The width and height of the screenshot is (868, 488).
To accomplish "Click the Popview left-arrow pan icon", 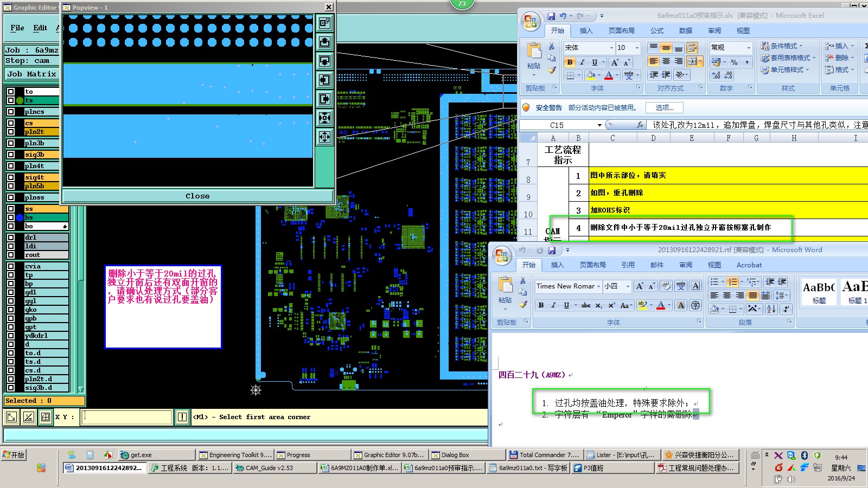I will point(324,80).
